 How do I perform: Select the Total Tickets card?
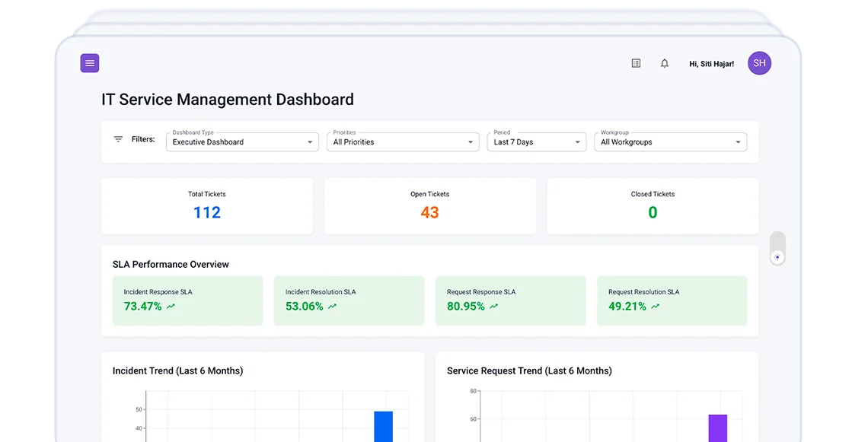tap(207, 206)
